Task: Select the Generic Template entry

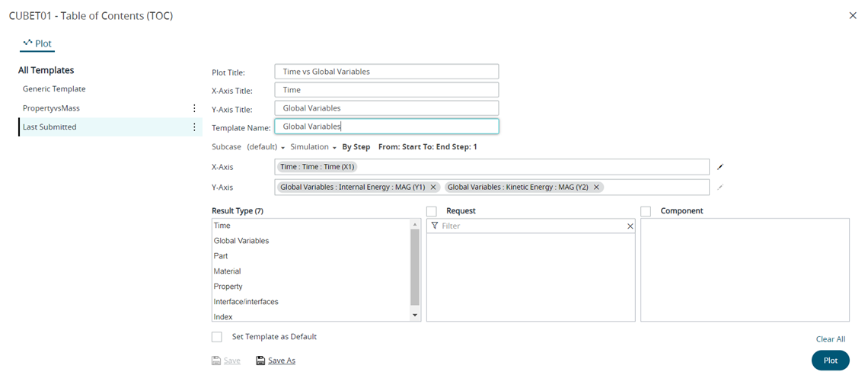Action: tap(54, 89)
